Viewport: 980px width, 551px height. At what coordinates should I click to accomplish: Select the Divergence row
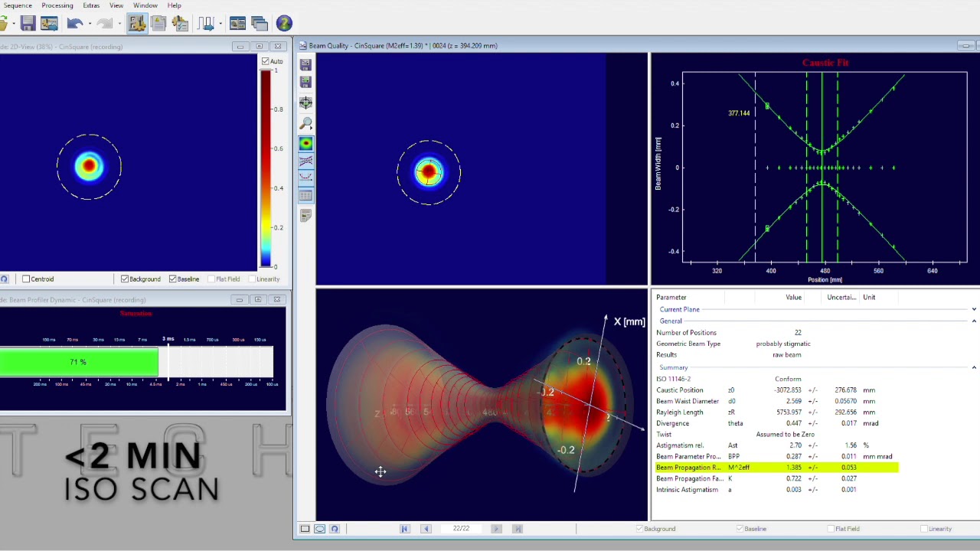[x=776, y=423]
